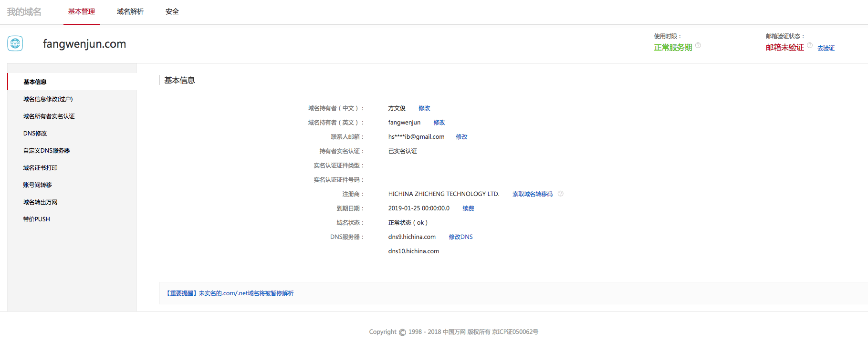The width and height of the screenshot is (868, 342).
Task: Click 续费 beside expiration date
Action: tap(468, 208)
